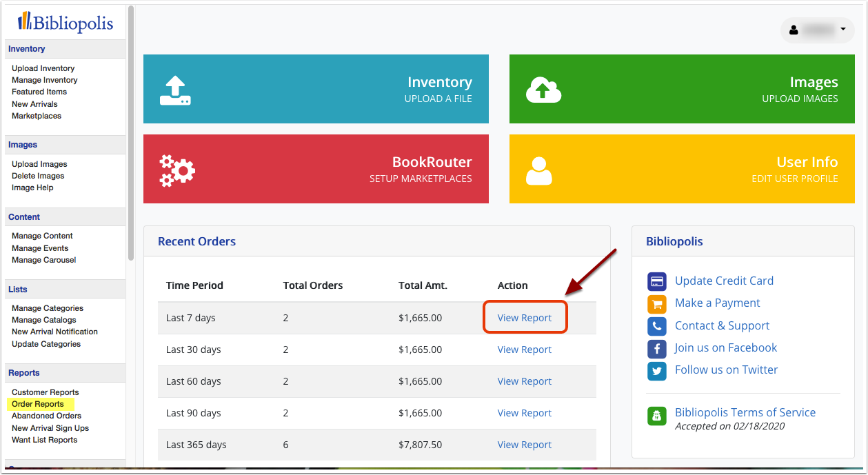The height and width of the screenshot is (475, 868).
Task: Select Upload Inventory in sidebar
Action: click(43, 68)
